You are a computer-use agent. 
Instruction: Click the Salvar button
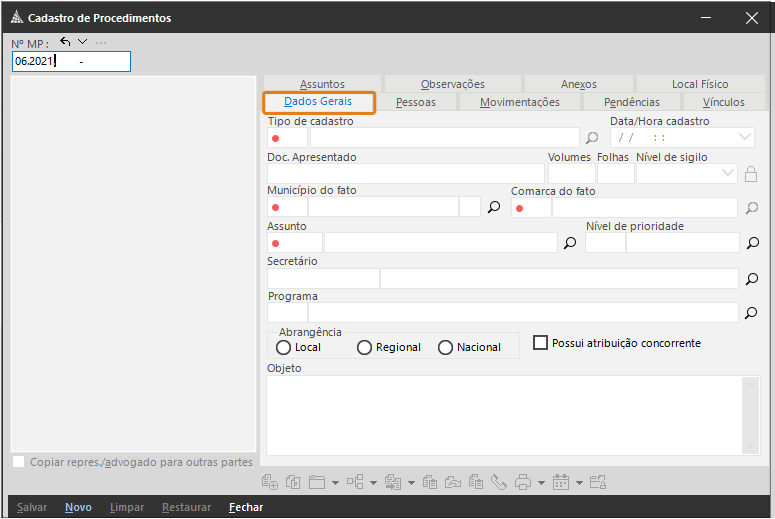32,507
